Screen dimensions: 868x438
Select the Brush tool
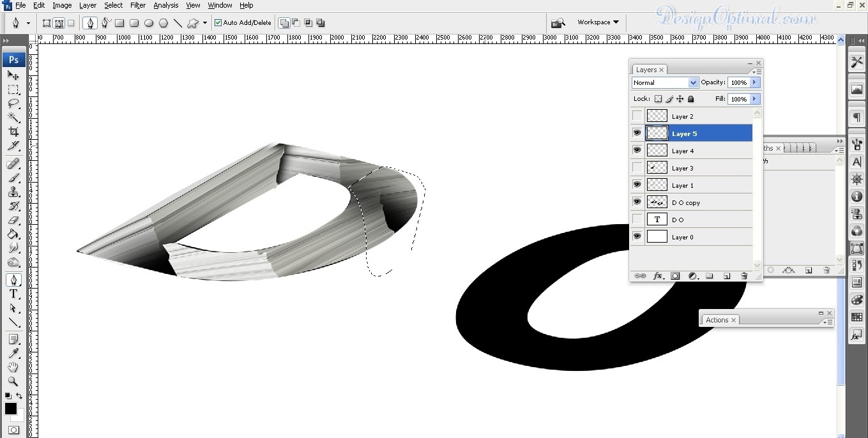[x=13, y=178]
